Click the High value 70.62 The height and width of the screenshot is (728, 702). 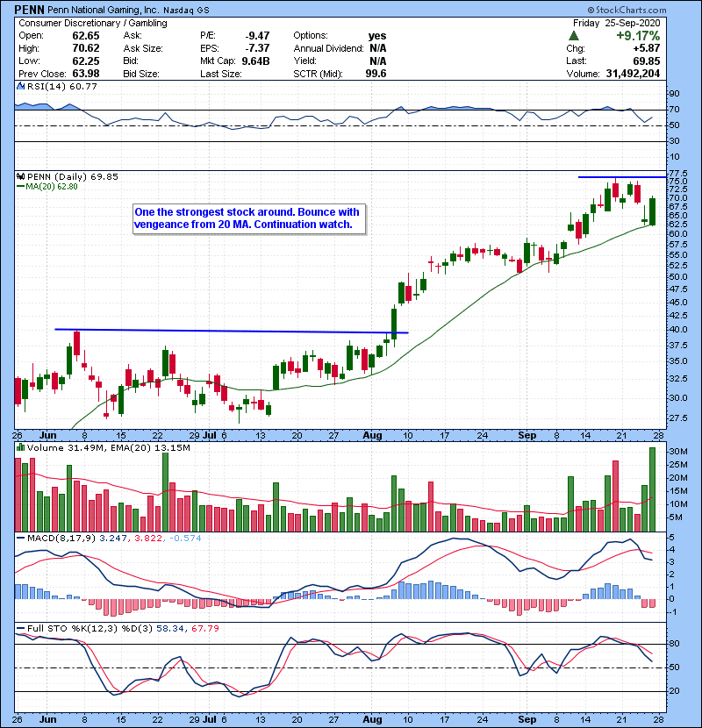(x=86, y=48)
